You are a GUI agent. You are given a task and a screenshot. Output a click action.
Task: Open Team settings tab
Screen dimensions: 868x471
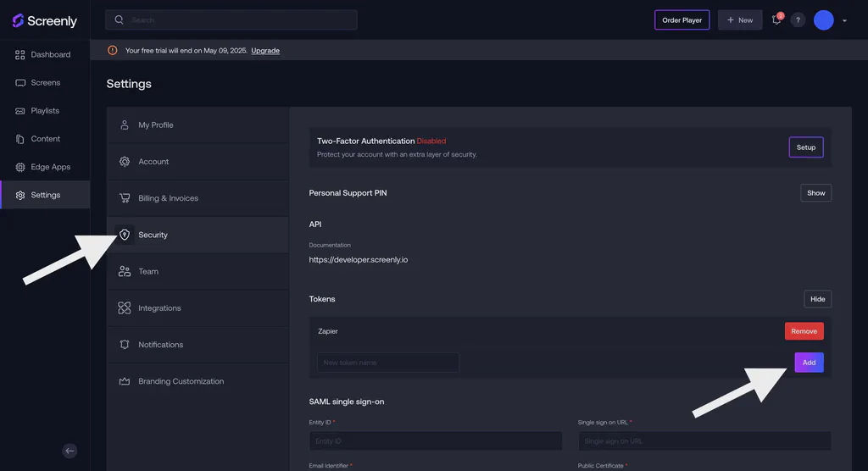tap(198, 271)
